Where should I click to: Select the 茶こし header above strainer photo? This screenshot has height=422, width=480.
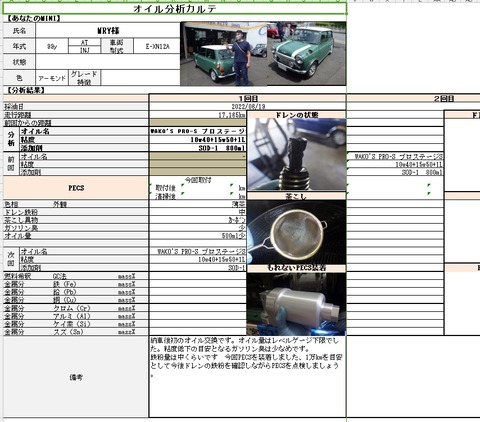click(x=296, y=196)
